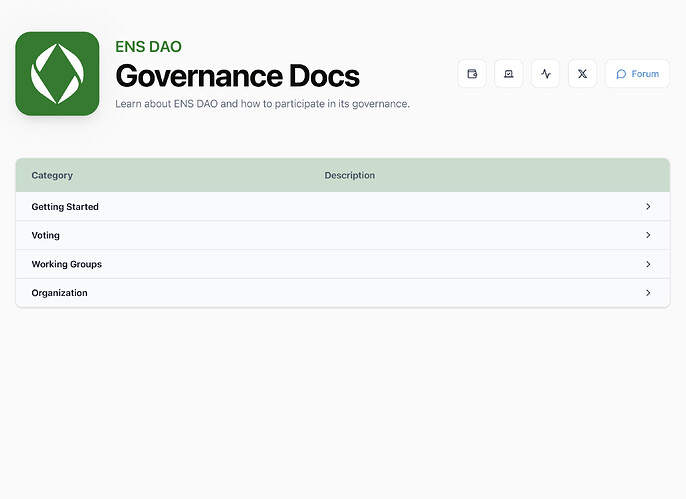Click the ENS DAO green title link
This screenshot has height=499, width=686.
pos(148,47)
